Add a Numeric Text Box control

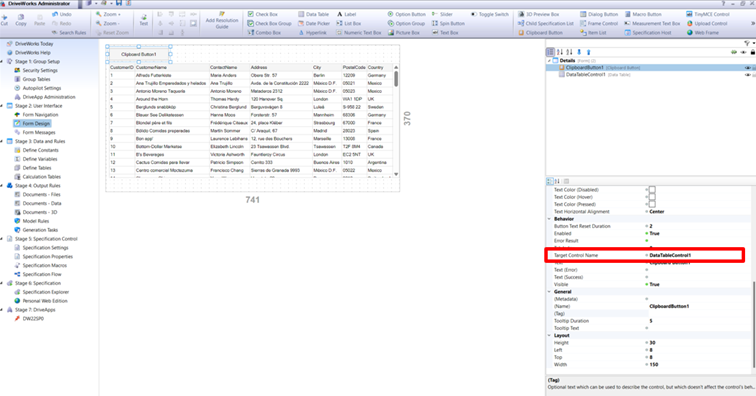pyautogui.click(x=359, y=32)
